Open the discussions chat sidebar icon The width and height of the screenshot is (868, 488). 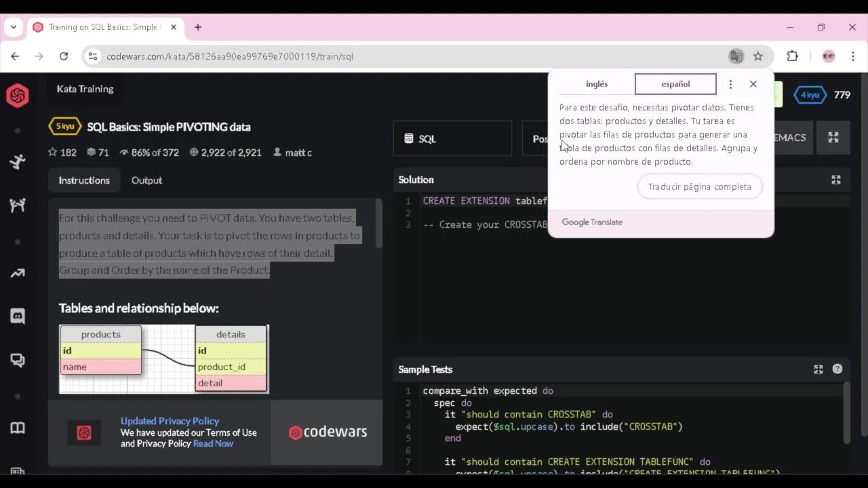coord(18,360)
